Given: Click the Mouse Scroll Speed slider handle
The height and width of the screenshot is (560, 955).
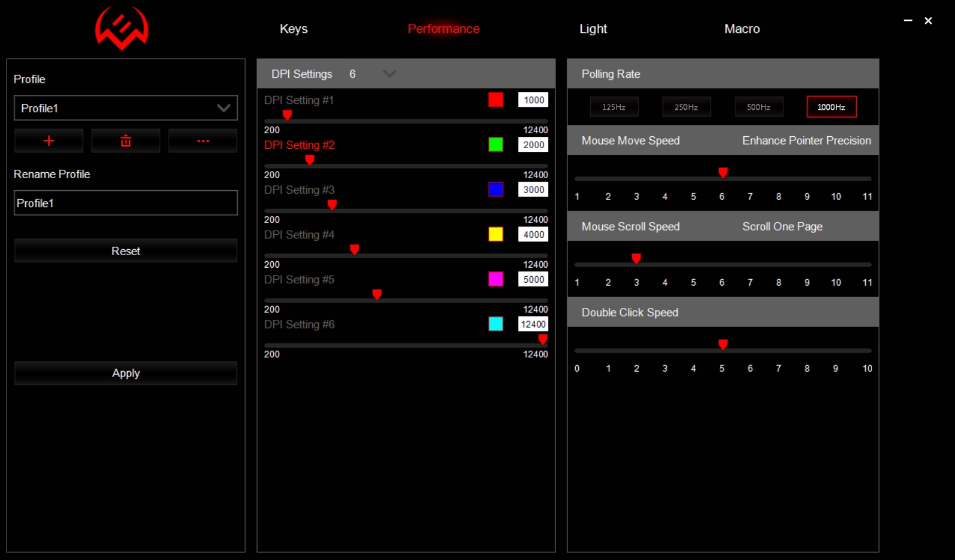Looking at the screenshot, I should [x=636, y=258].
